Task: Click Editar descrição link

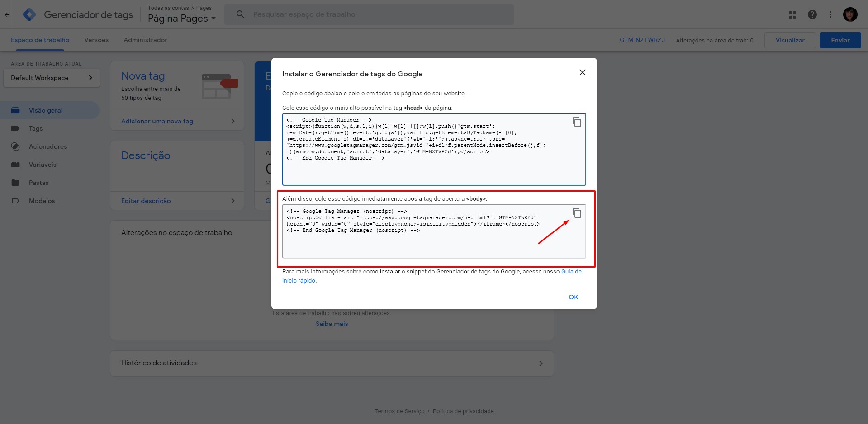Action: point(146,201)
